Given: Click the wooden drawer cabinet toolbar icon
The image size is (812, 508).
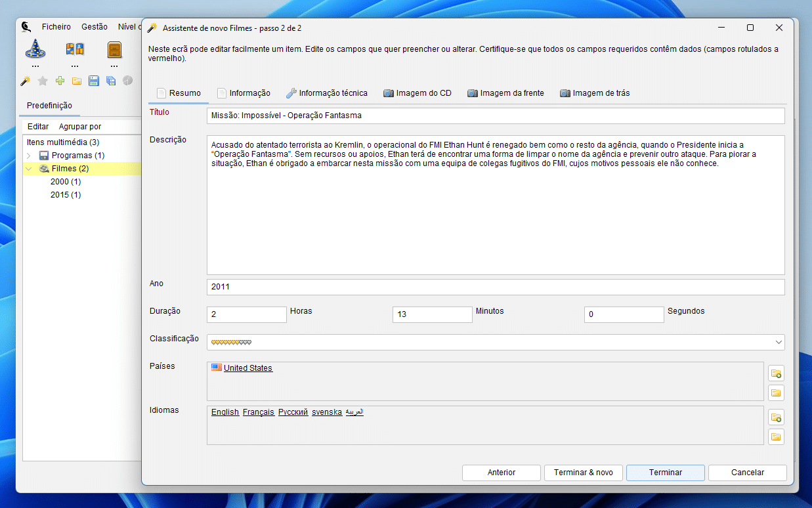Looking at the screenshot, I should pos(114,49).
